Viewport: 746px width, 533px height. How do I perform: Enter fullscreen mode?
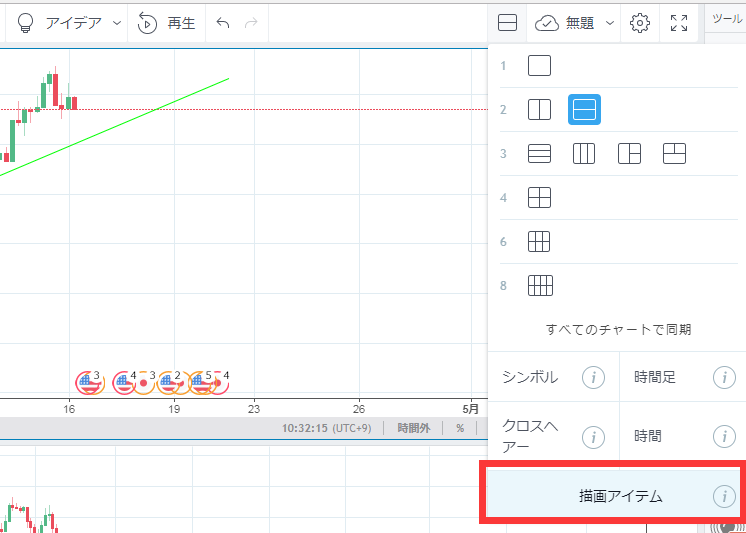point(678,23)
